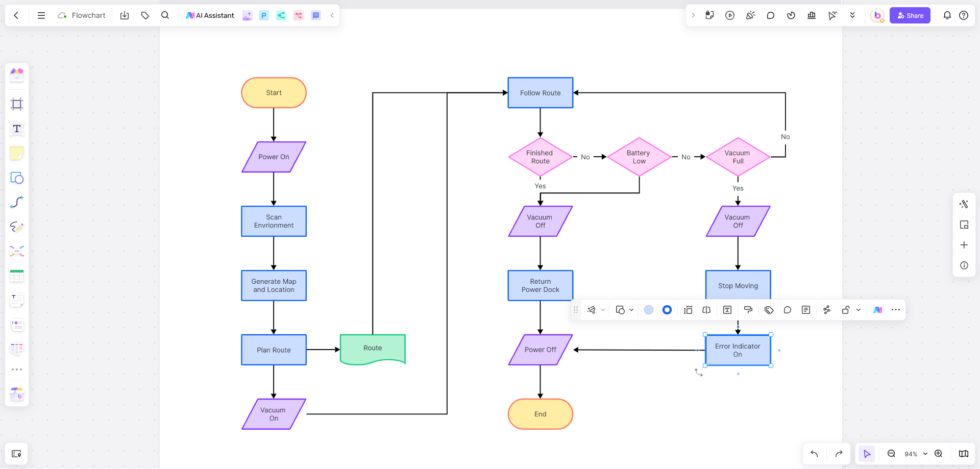Select the Text tool
This screenshot has height=469, width=980.
17,129
